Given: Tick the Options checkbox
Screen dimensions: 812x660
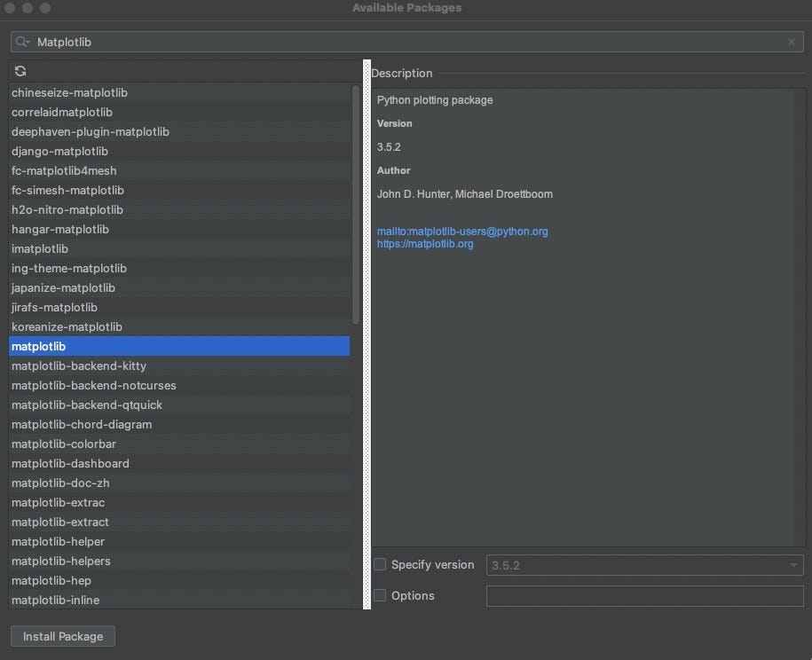Looking at the screenshot, I should [380, 595].
